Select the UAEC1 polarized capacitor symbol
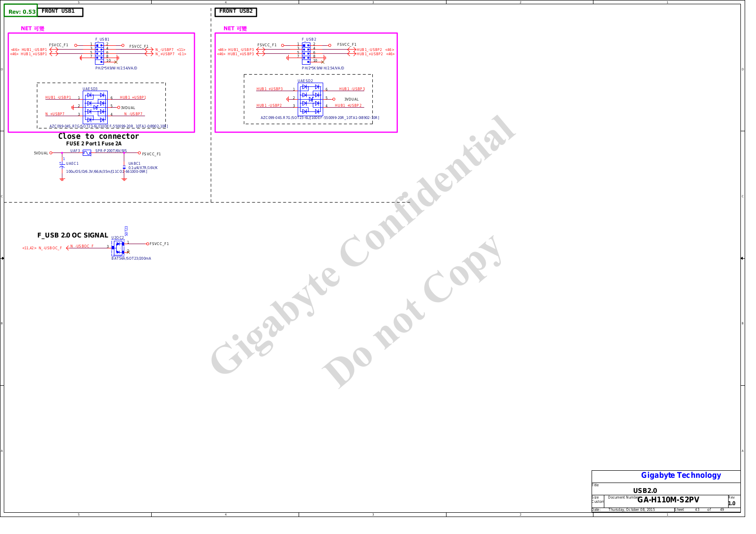 (62, 165)
